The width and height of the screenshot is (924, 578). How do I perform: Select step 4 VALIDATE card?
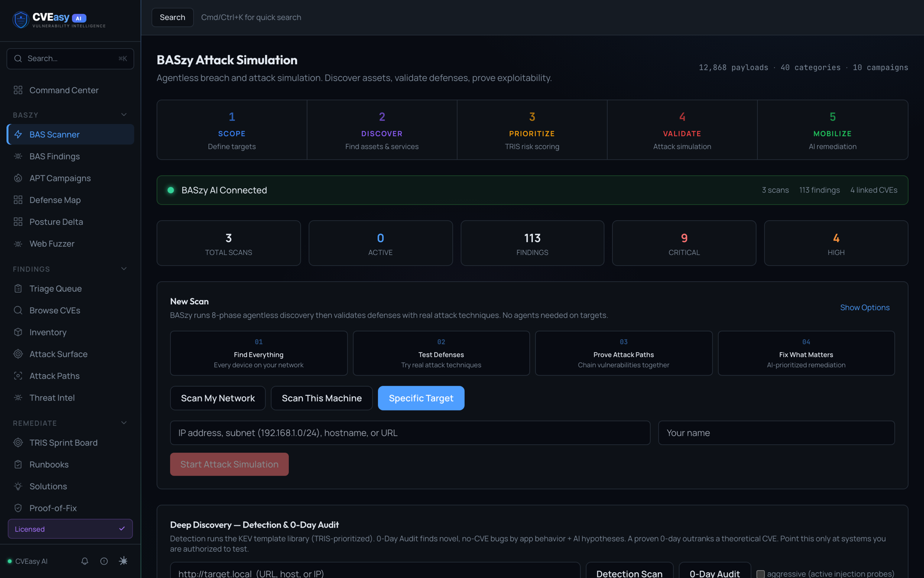[x=682, y=130]
